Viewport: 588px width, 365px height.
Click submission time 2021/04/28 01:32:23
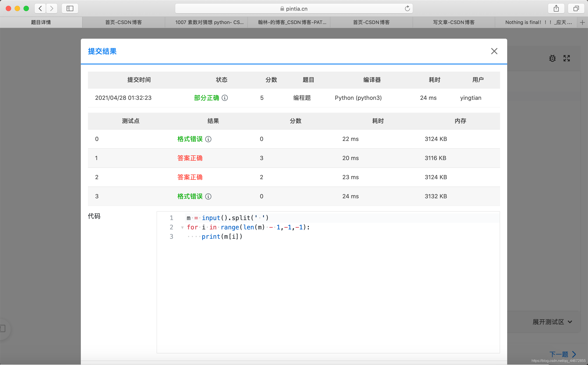[123, 98]
